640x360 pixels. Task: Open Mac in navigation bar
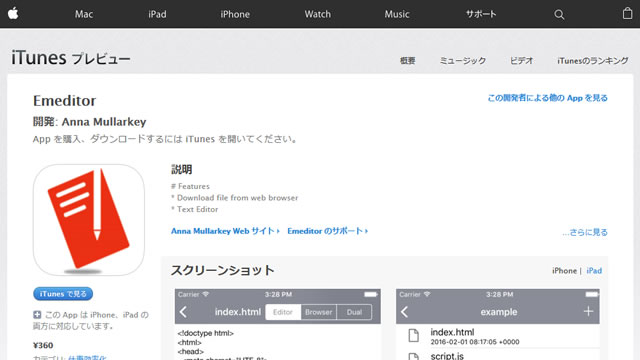tap(84, 14)
